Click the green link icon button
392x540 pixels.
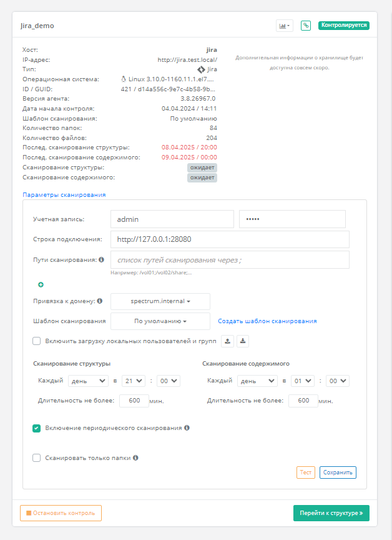click(x=306, y=26)
